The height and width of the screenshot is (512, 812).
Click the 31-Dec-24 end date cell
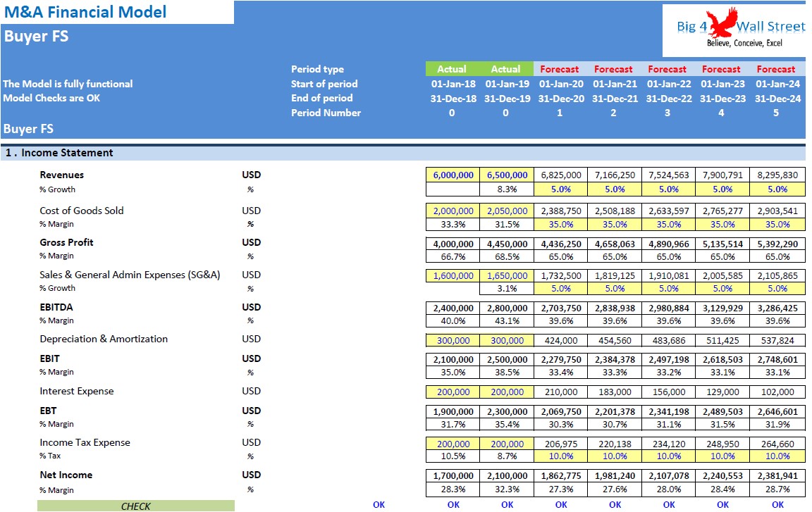777,99
